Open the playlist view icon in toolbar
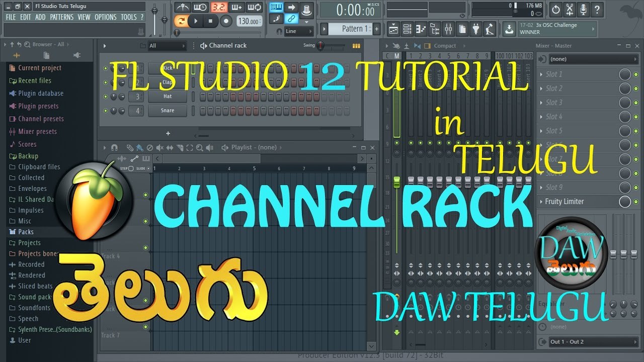The image size is (644, 362). coord(393,29)
